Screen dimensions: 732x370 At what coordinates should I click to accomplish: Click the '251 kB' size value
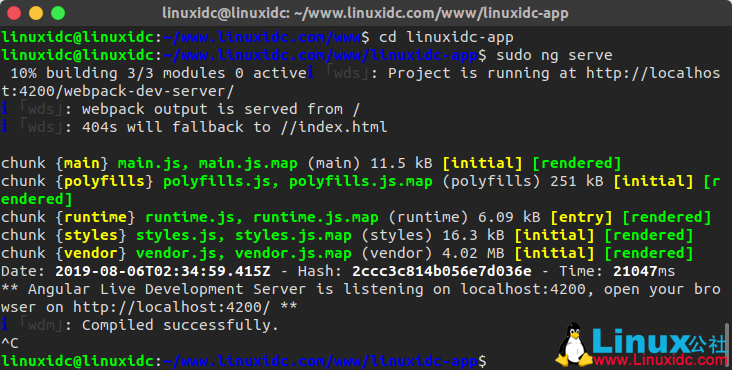point(577,181)
